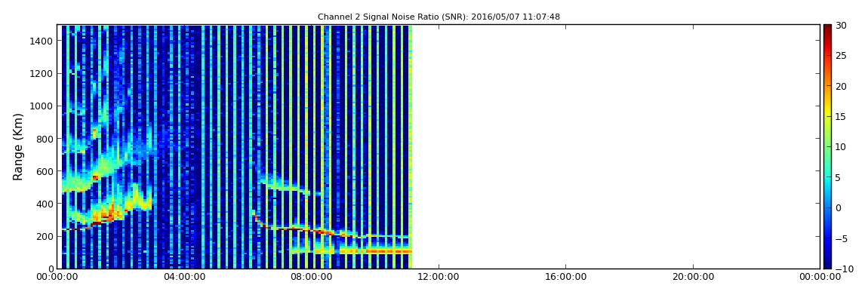Click the 16:00:00 time axis label
Viewport: 868px width, 307px height.
(x=565, y=277)
